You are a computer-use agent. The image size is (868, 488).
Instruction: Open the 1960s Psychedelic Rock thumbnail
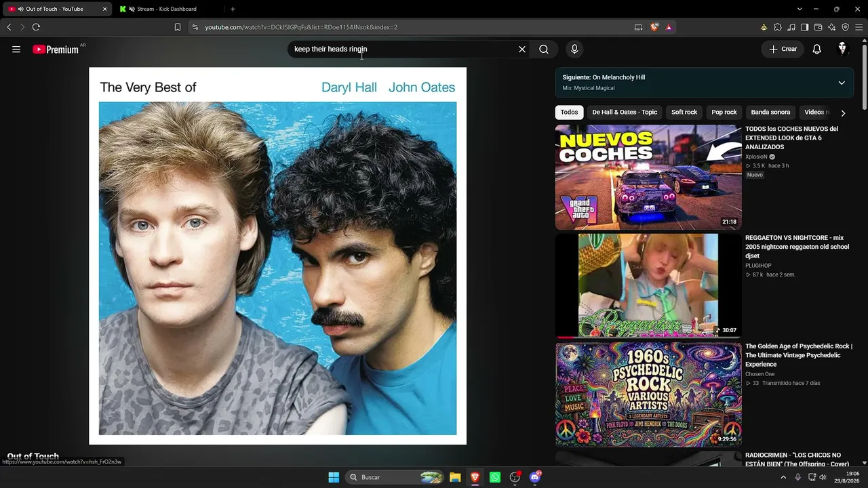click(648, 394)
